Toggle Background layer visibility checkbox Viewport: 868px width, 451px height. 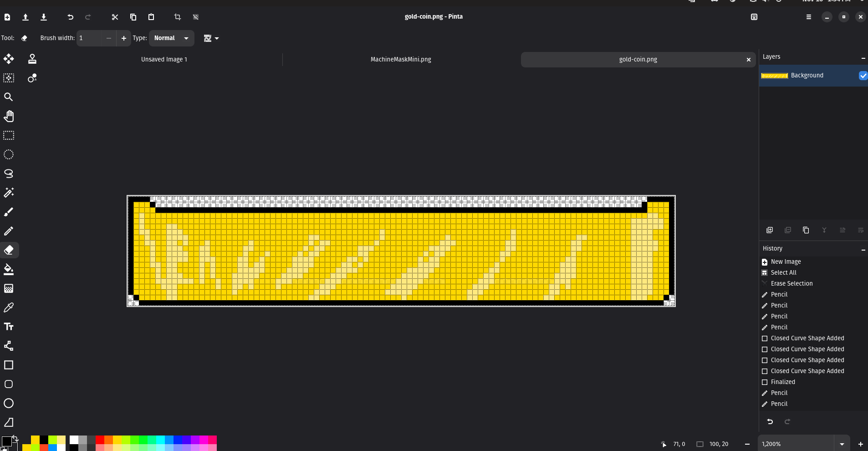[863, 76]
